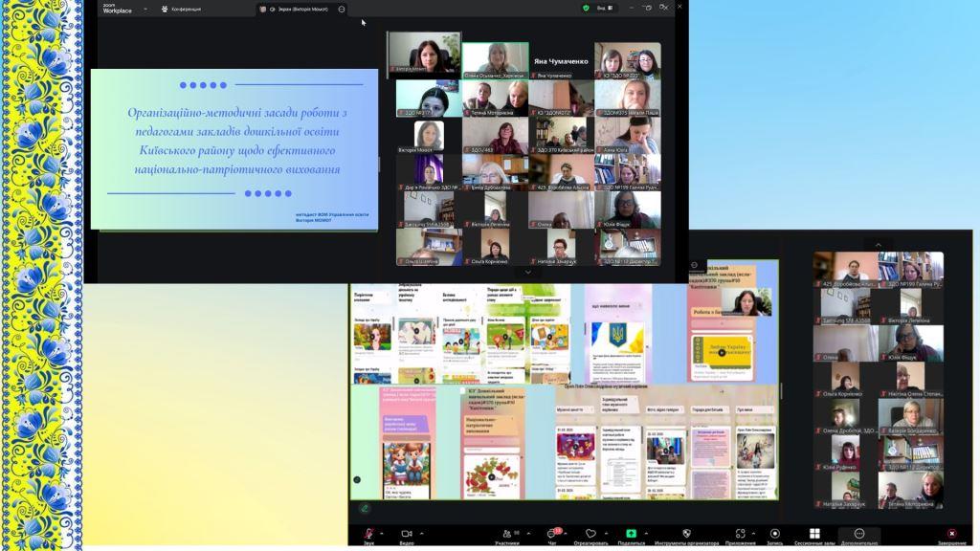Click the green Поделиться share screen icon

tap(632, 533)
